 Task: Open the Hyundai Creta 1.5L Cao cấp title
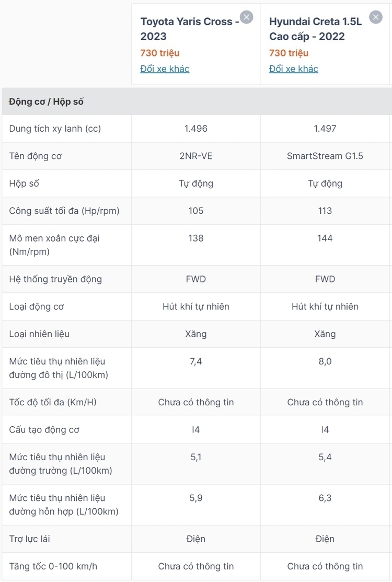315,29
